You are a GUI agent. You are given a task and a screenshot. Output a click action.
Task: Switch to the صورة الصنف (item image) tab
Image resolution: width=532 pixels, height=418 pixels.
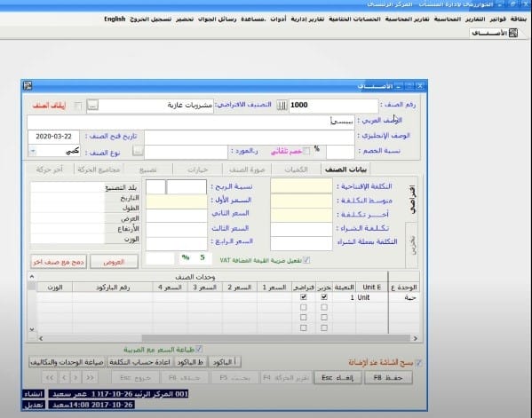247,170
